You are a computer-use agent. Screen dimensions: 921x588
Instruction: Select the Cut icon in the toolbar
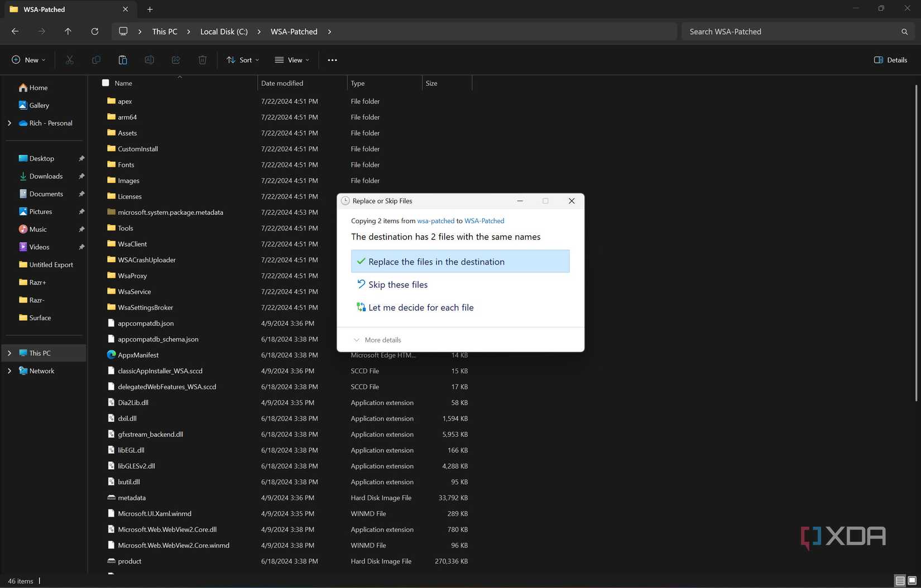69,60
